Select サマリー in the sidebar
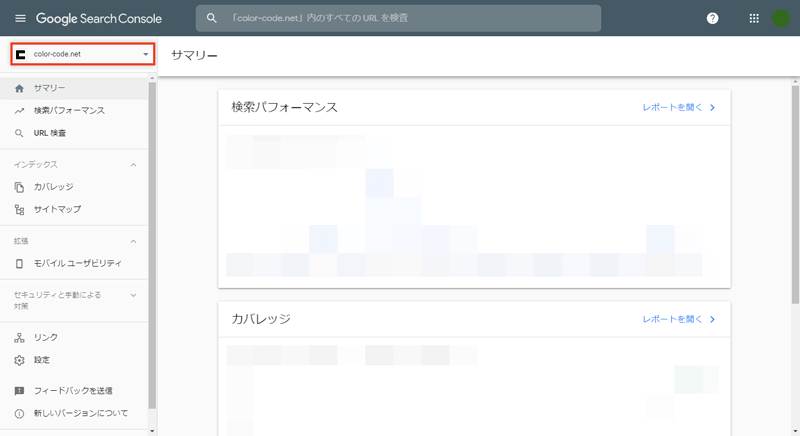The width and height of the screenshot is (800, 436). coord(74,88)
